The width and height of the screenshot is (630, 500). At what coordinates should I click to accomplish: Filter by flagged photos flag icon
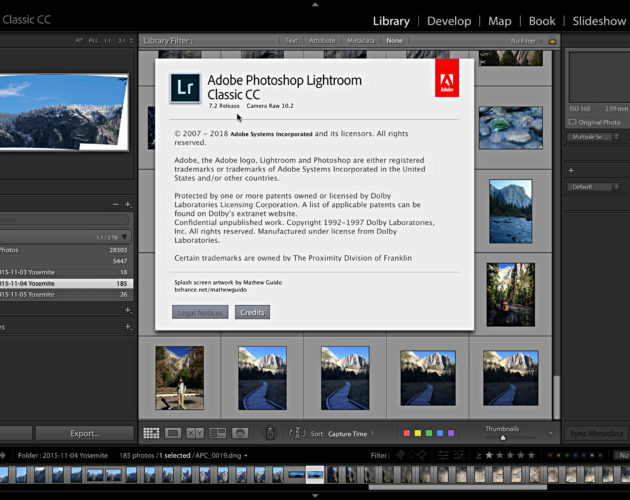401,455
